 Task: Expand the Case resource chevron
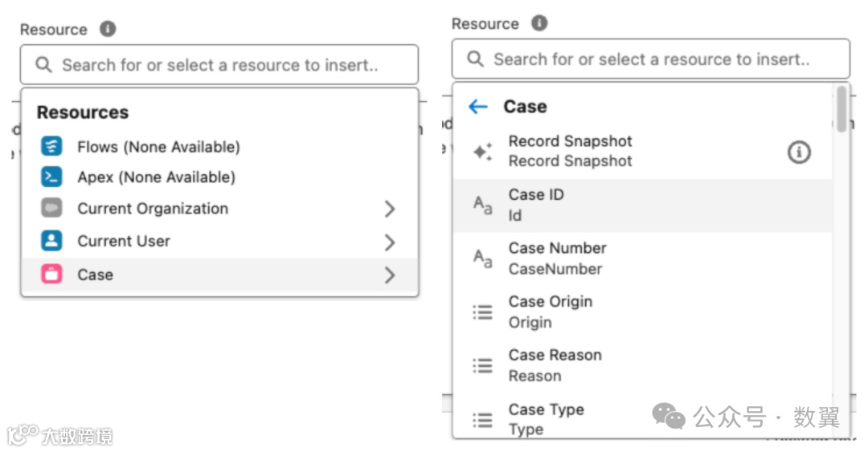click(x=390, y=275)
